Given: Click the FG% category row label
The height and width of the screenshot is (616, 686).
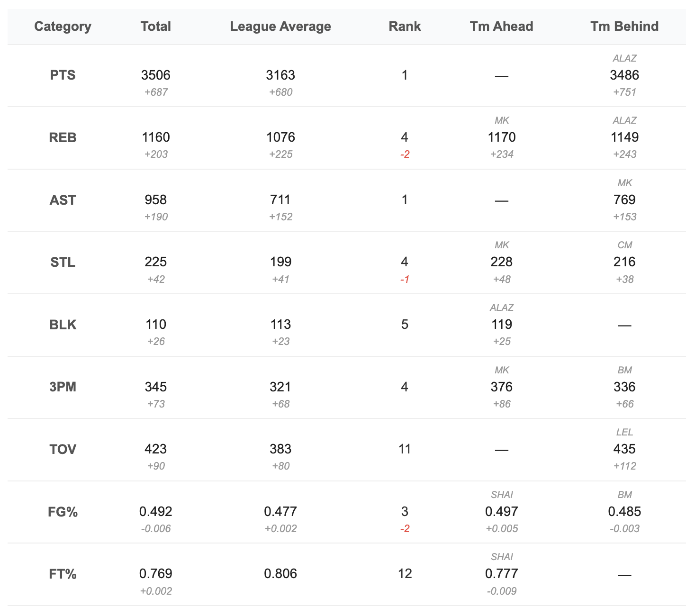Looking at the screenshot, I should (63, 512).
